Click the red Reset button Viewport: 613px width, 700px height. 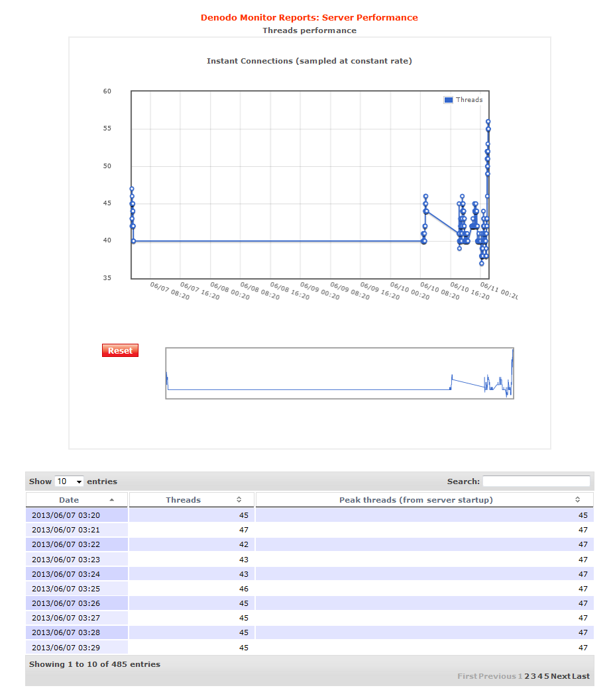point(120,350)
